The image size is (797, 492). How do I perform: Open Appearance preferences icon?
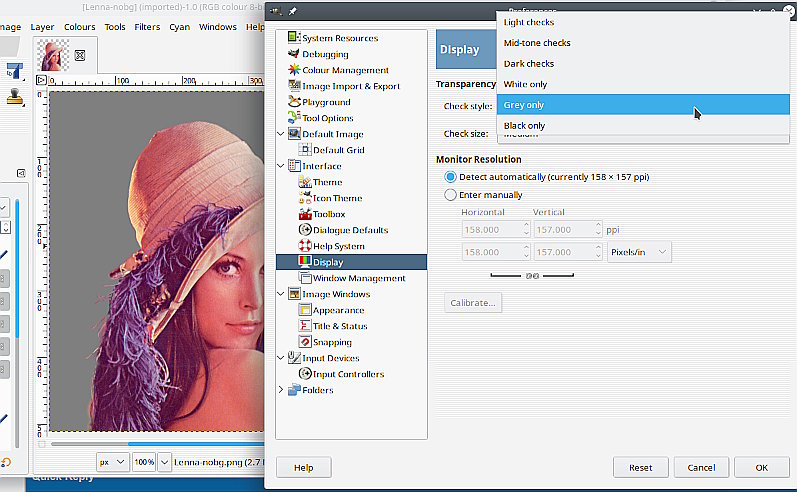click(x=304, y=310)
